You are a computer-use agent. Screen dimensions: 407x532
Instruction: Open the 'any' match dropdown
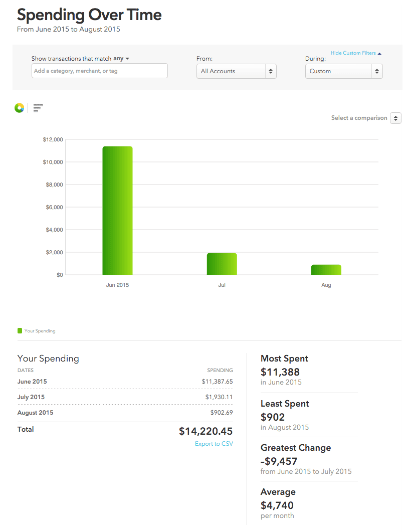click(x=121, y=59)
